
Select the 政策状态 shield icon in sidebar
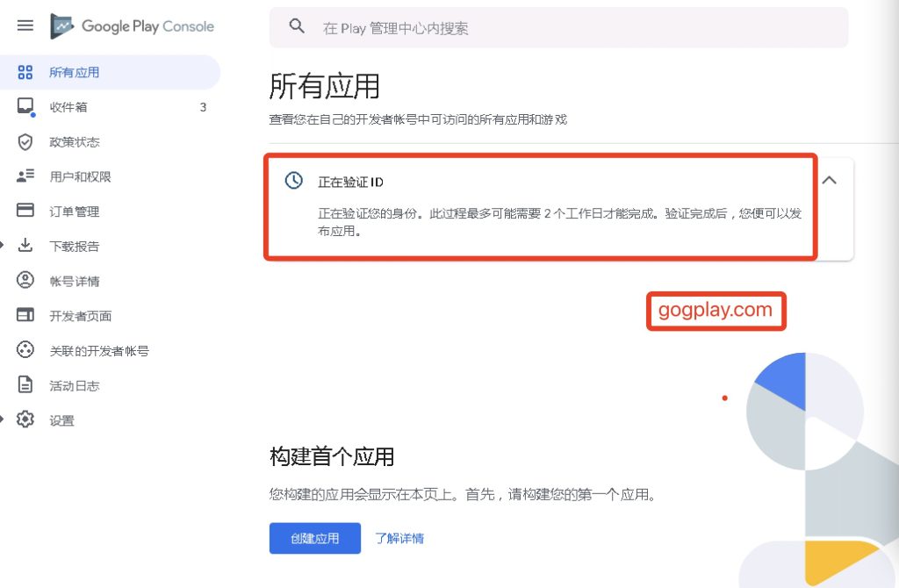click(27, 141)
